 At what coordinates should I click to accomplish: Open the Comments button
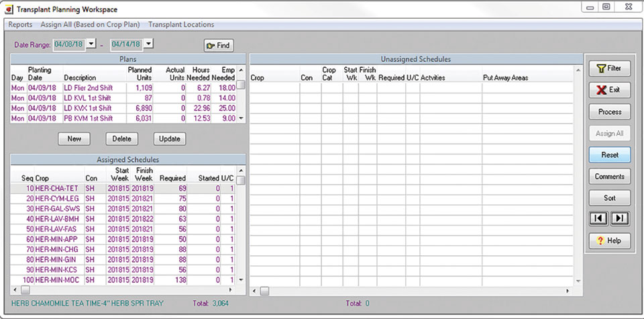(610, 177)
